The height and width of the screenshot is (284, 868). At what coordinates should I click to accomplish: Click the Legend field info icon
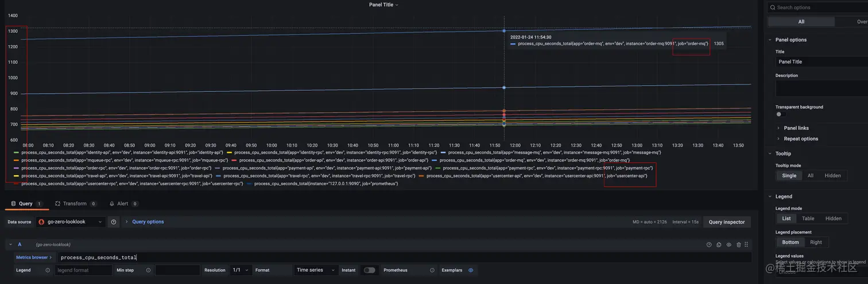pyautogui.click(x=48, y=270)
